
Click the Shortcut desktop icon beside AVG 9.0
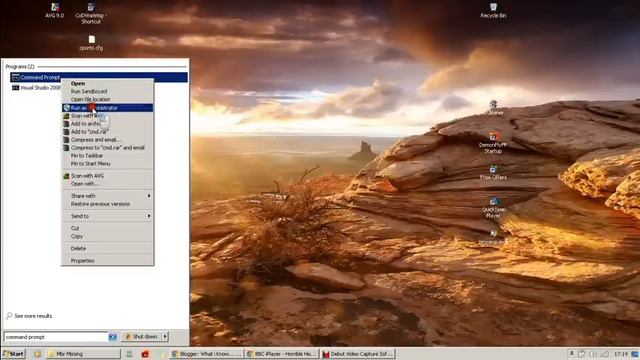pyautogui.click(x=91, y=13)
